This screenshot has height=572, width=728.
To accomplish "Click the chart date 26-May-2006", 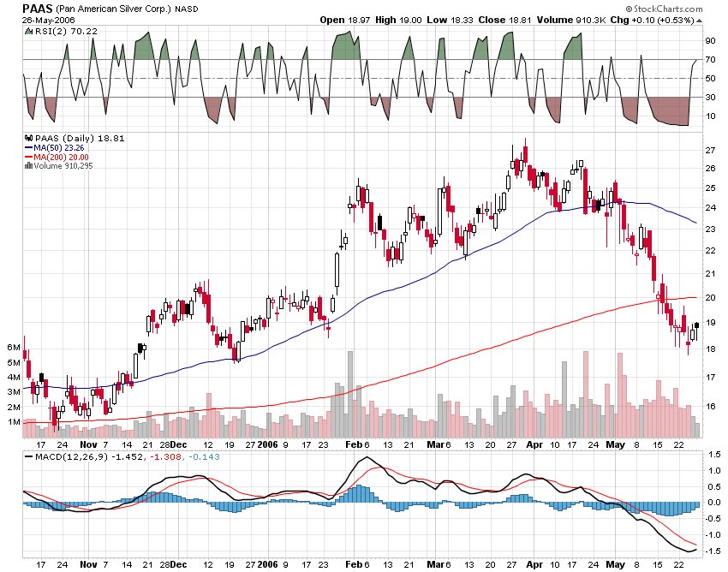I will tap(48, 20).
